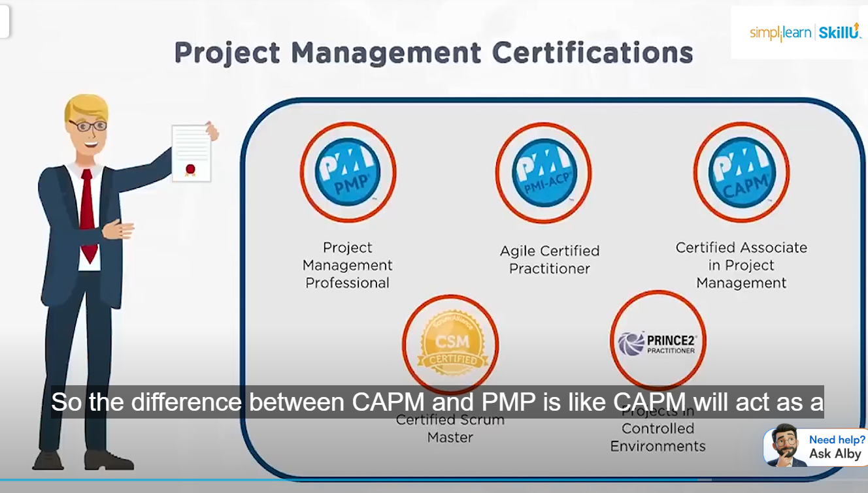Click the 'Certified Scrum Master' label
868x493 pixels.
click(x=450, y=428)
